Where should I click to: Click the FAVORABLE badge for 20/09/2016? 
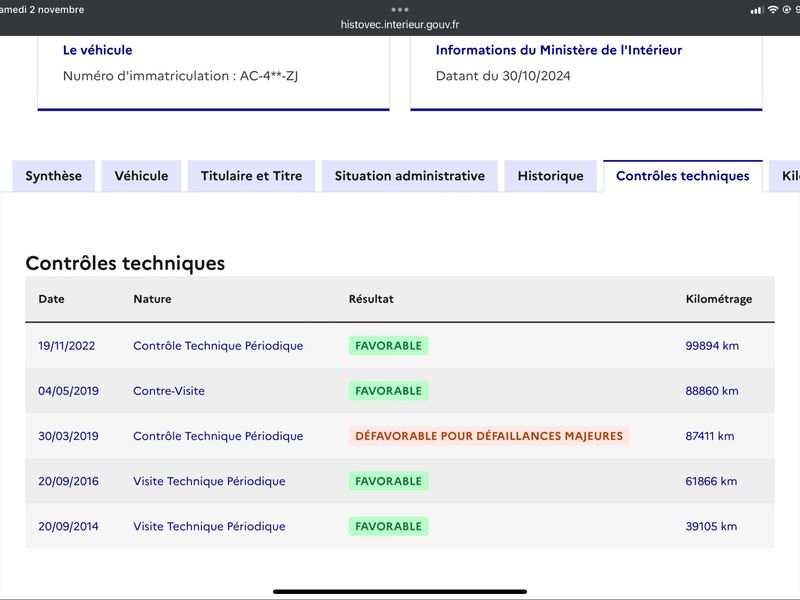(x=388, y=481)
